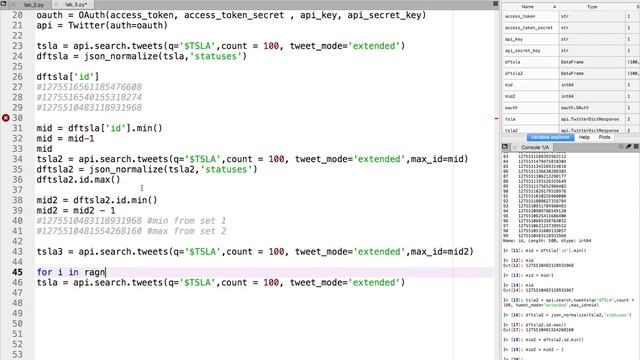Click 'dftsla2.id.max()' on line 36
The image size is (640, 360).
[78, 180]
